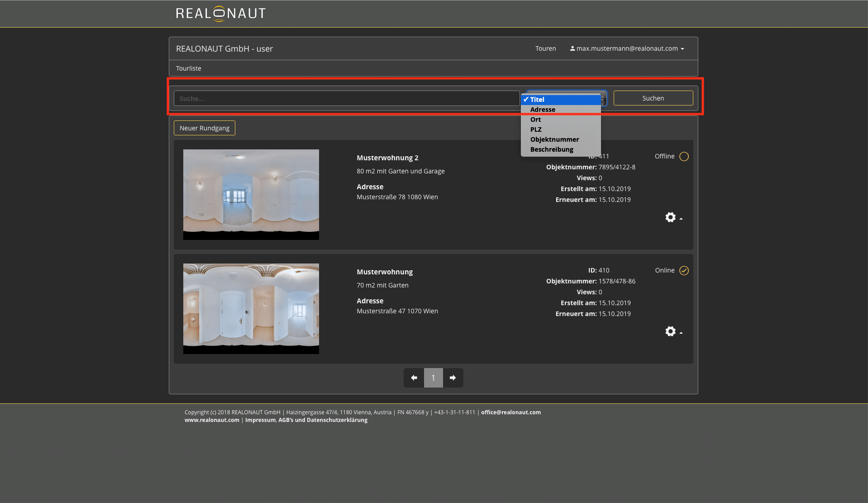
Task: Expand max.mustermann@realonaut.com user menu
Action: click(627, 48)
